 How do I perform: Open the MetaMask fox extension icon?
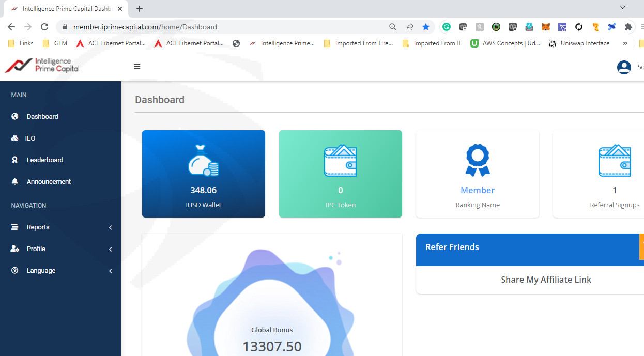545,27
